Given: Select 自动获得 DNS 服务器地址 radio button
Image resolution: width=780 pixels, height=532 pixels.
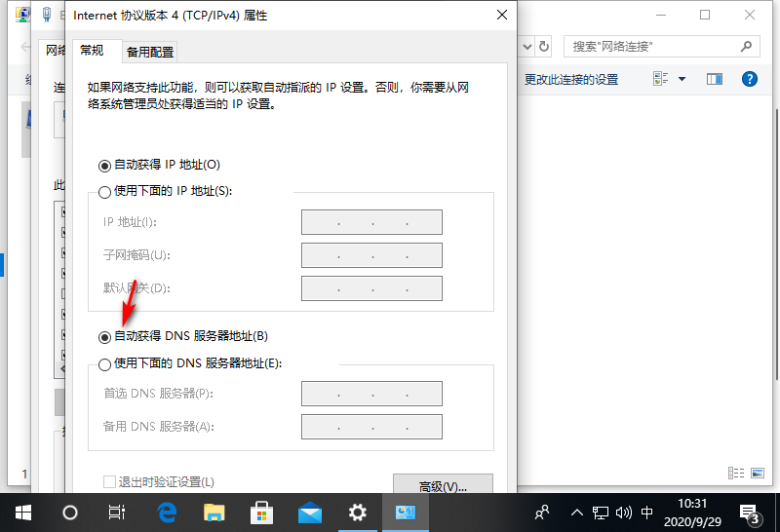Looking at the screenshot, I should point(105,337).
